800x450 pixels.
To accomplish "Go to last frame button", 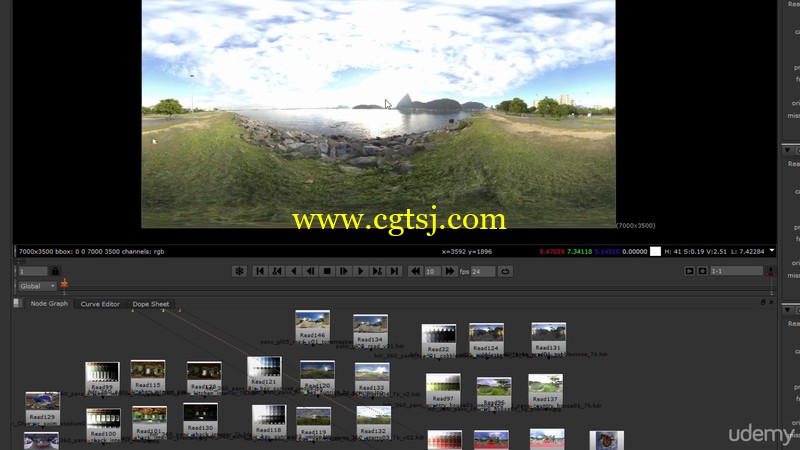I will (x=394, y=271).
